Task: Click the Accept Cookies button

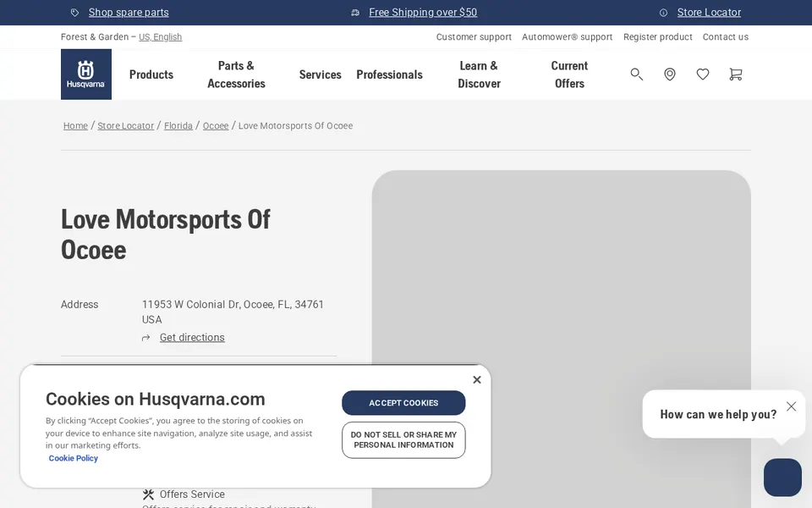Action: point(403,403)
